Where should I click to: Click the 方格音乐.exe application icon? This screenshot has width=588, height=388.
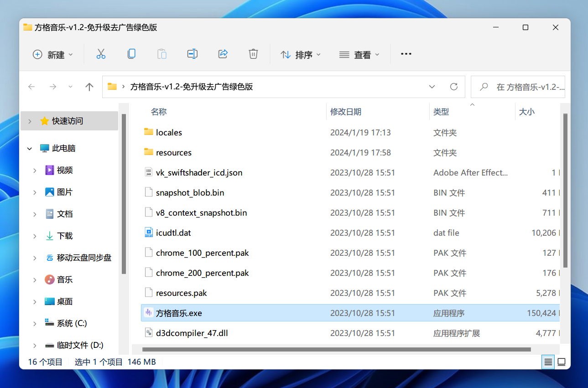pyautogui.click(x=148, y=313)
